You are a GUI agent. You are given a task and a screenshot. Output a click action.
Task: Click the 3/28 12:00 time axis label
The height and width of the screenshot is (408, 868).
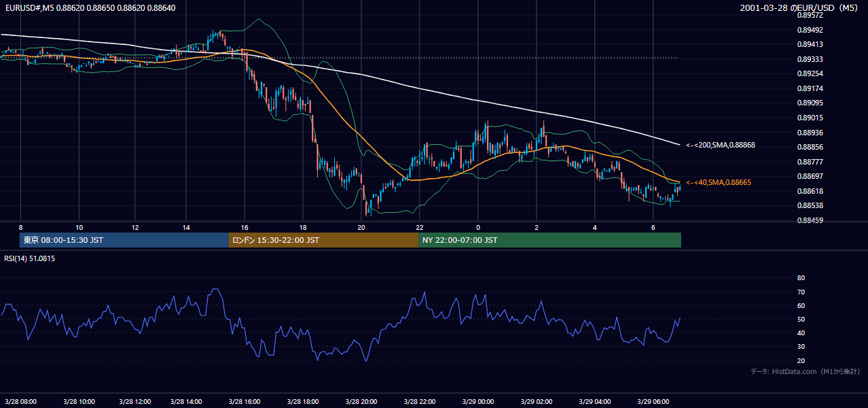point(134,402)
